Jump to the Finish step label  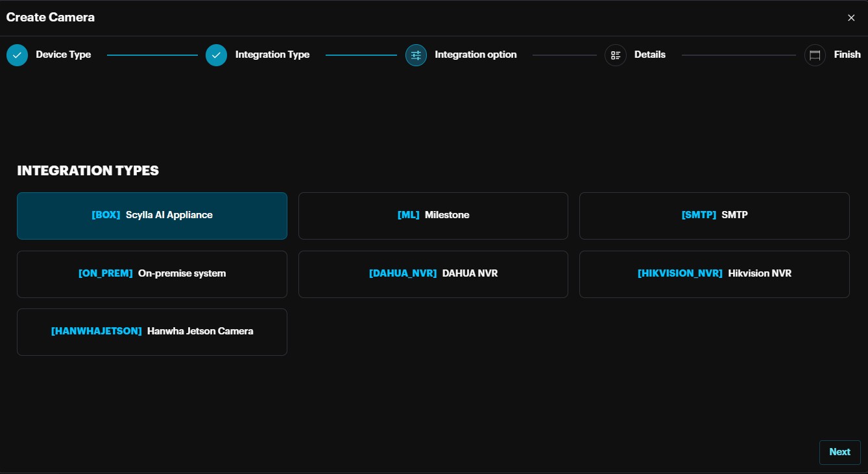tap(847, 55)
